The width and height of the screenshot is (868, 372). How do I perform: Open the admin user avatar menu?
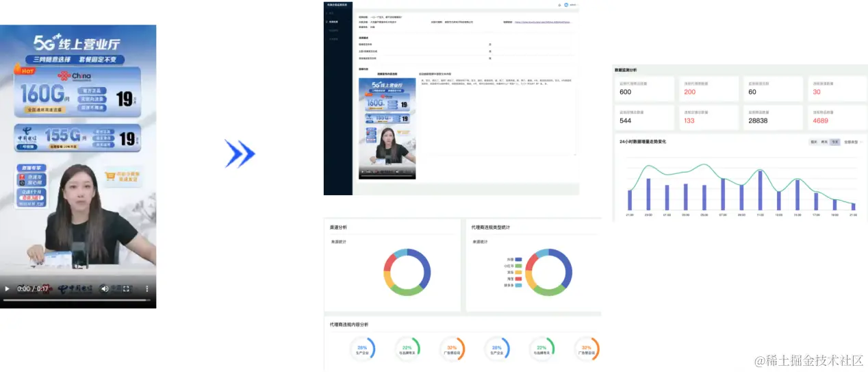pyautogui.click(x=571, y=5)
